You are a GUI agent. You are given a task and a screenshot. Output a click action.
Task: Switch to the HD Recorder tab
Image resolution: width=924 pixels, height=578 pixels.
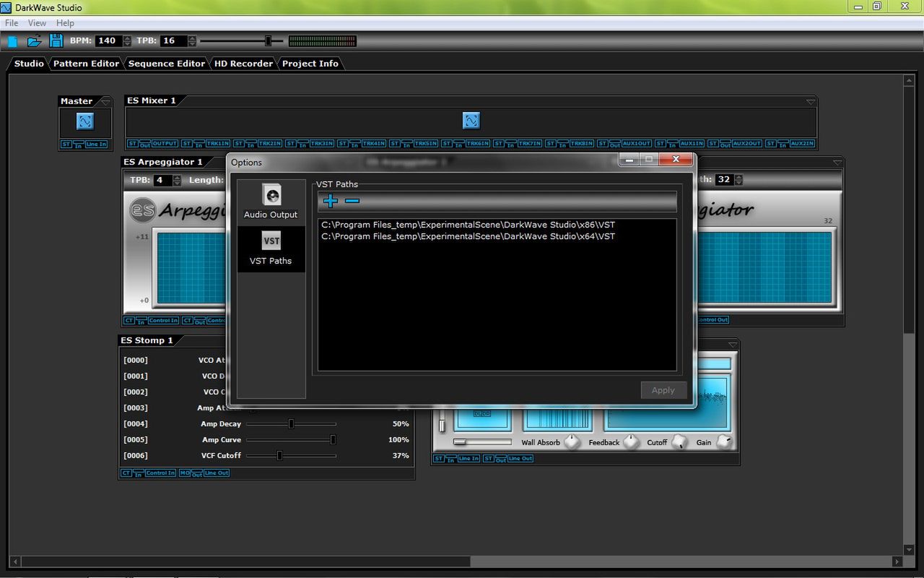point(243,64)
